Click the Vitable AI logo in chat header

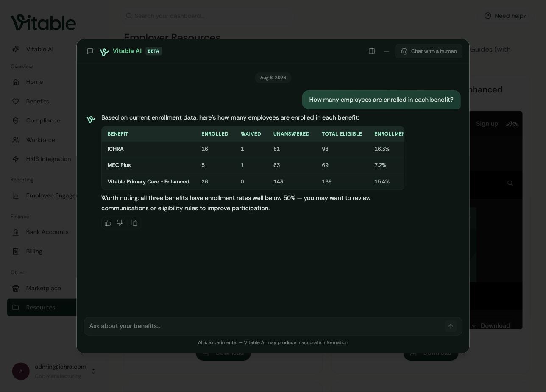point(104,52)
